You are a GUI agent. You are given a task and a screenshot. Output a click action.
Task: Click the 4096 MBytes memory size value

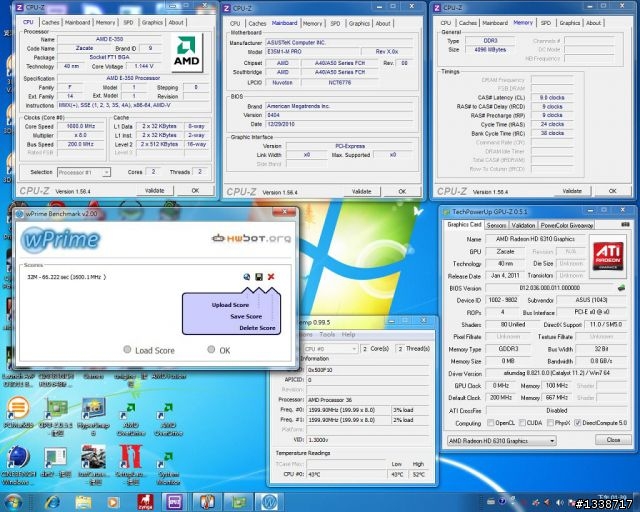490,50
